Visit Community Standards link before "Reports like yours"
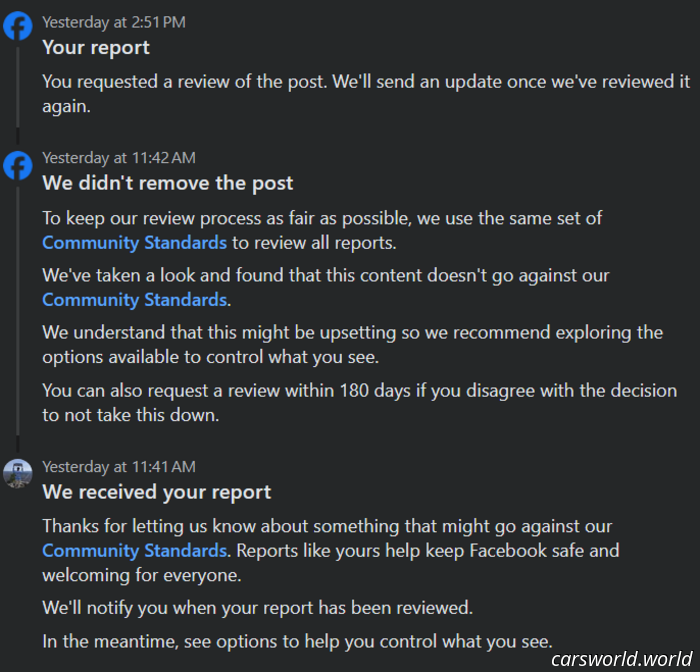 coord(135,550)
